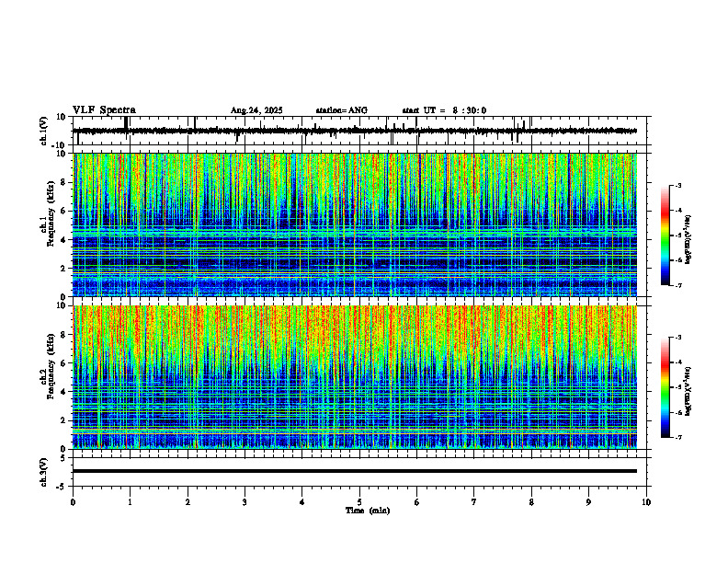Click the 2 kHz tick label on ch.2 spectrogram
Screen dimensions: 728x563
click(x=64, y=420)
